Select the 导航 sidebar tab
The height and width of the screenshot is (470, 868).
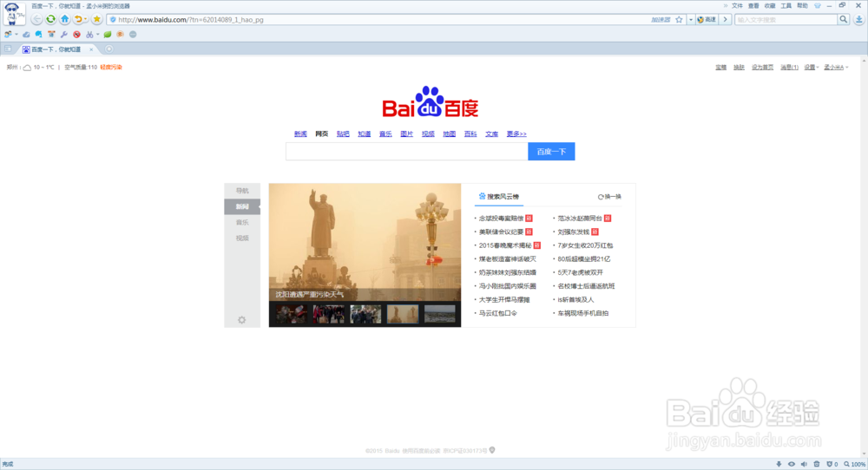[x=242, y=191]
